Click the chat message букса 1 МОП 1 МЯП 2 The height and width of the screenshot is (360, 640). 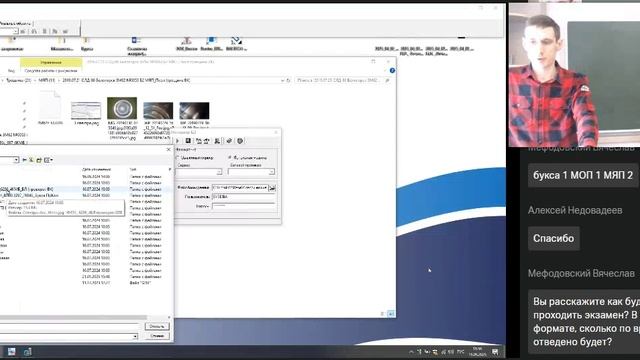coord(583,175)
